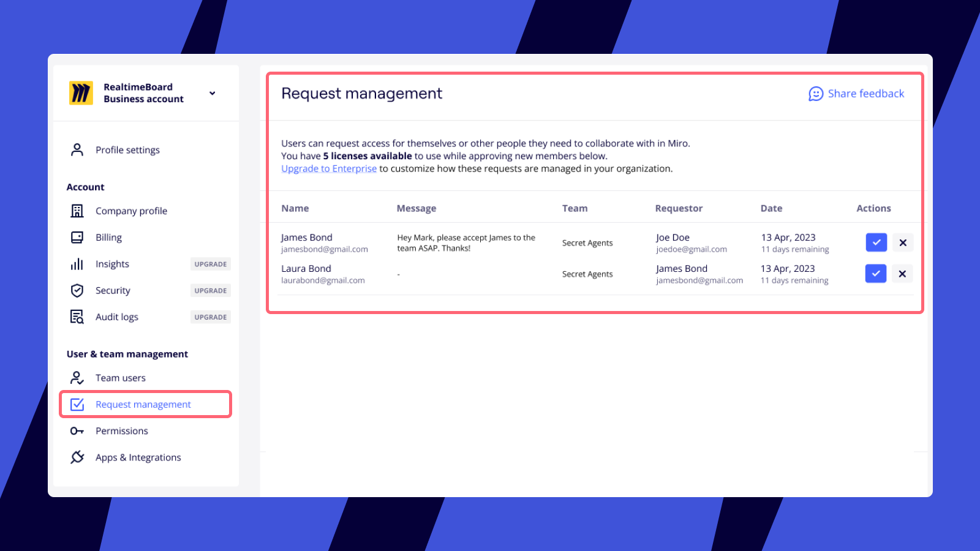Image resolution: width=980 pixels, height=551 pixels.
Task: Click the Upgrade to Enterprise link
Action: [x=329, y=169]
